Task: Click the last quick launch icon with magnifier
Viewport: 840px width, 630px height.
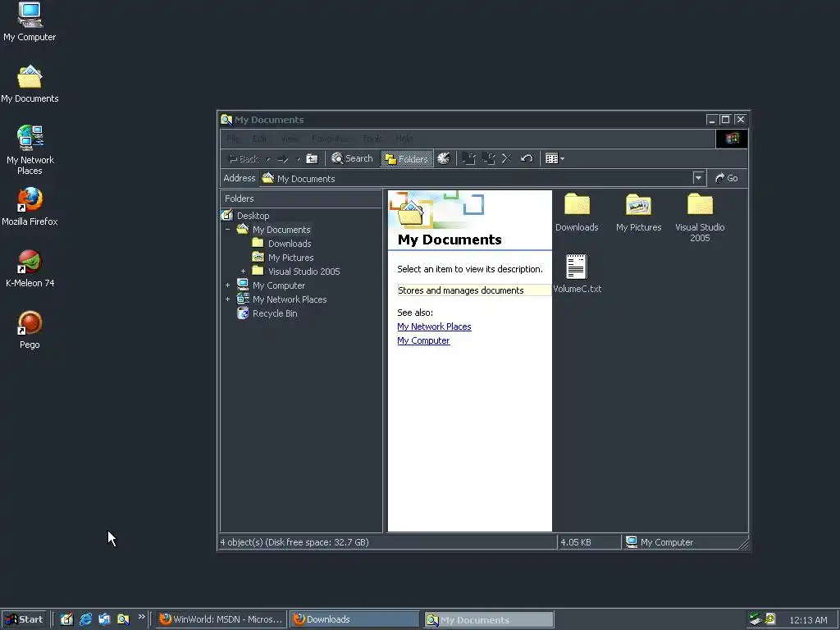Action: (x=123, y=619)
